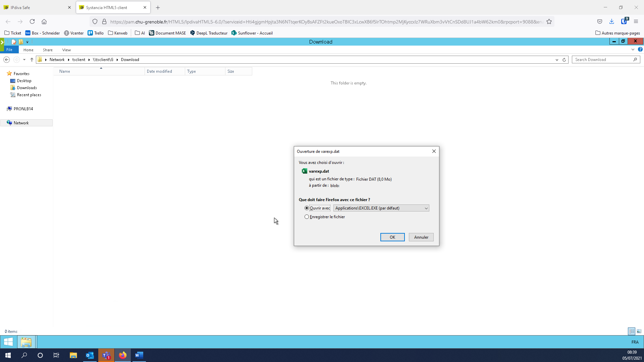Open Firefox downloads arrow icon
This screenshot has width=644, height=362.
tap(611, 21)
